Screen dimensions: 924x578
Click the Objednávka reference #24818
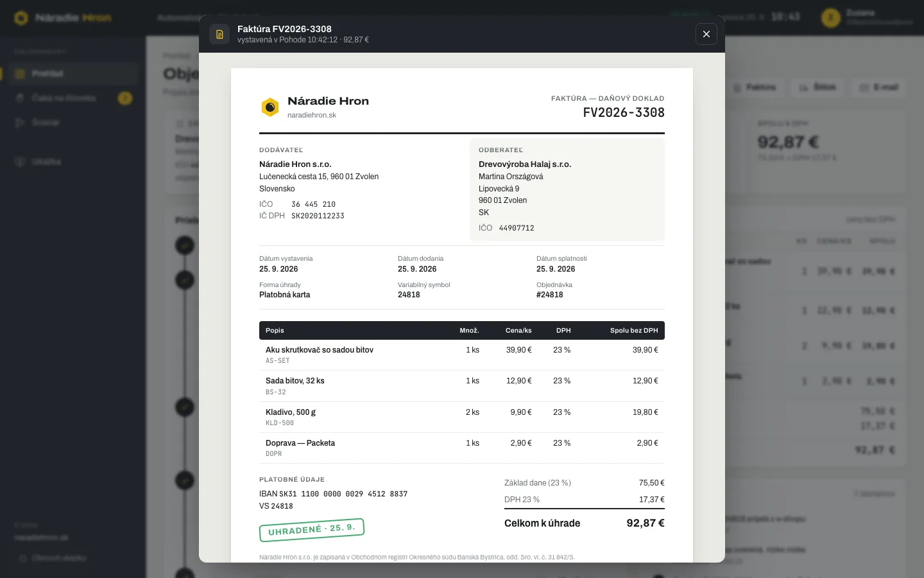tap(550, 295)
